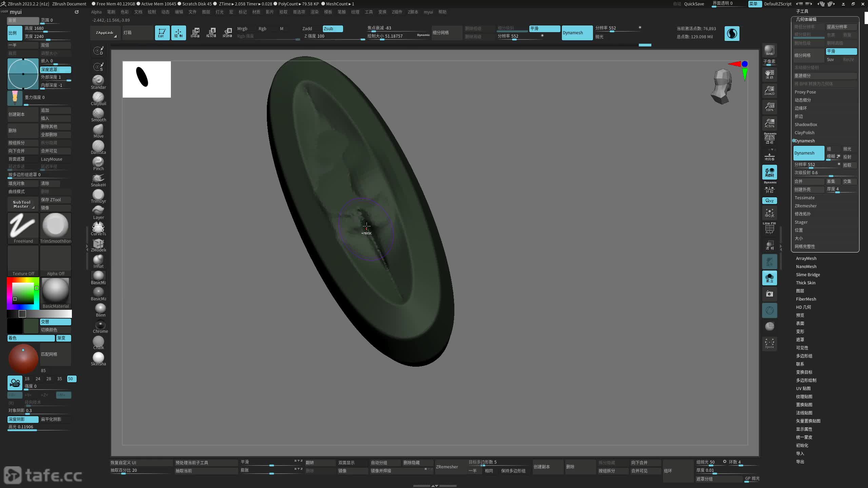Open the Z插件 menu
The width and height of the screenshot is (868, 488).
[x=397, y=12]
